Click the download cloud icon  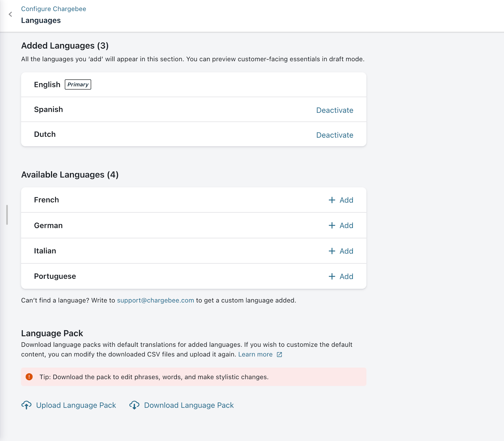pos(134,405)
